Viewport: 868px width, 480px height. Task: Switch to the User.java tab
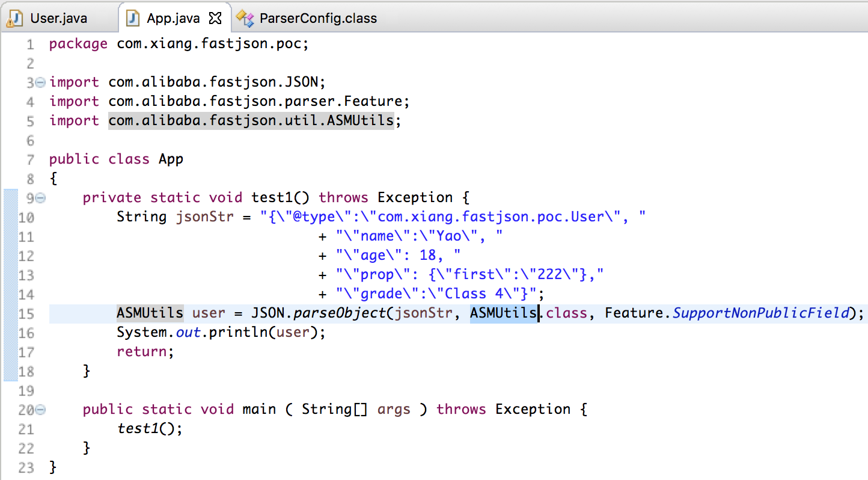58,18
